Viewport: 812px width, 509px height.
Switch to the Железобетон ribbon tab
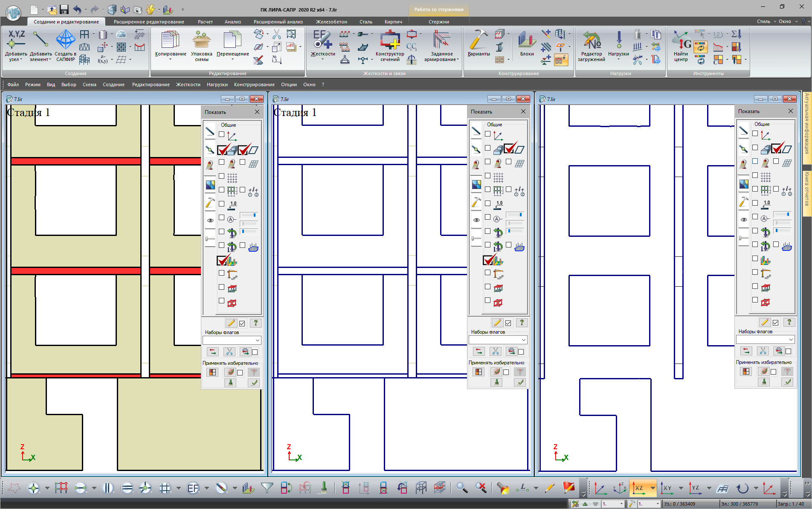331,21
